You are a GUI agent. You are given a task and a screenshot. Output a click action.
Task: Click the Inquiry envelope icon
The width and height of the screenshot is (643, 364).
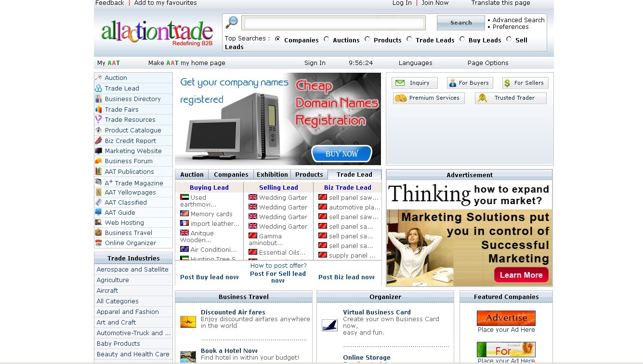click(x=400, y=83)
